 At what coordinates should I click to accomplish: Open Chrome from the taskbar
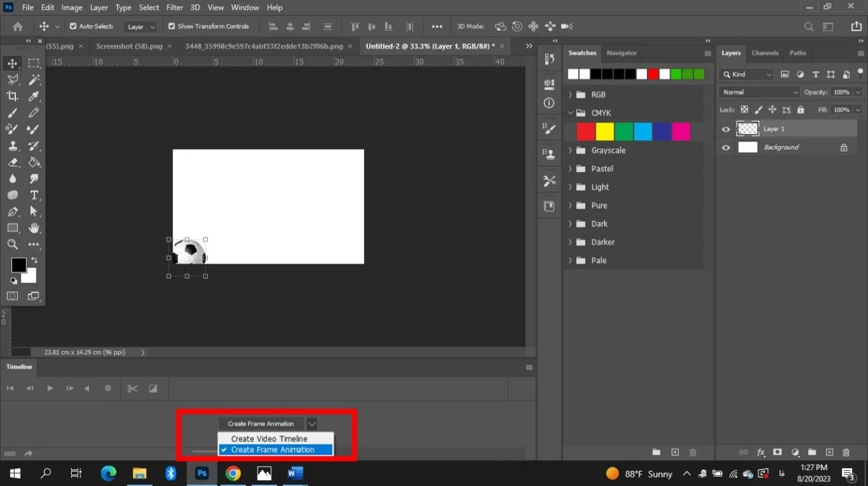tap(232, 473)
